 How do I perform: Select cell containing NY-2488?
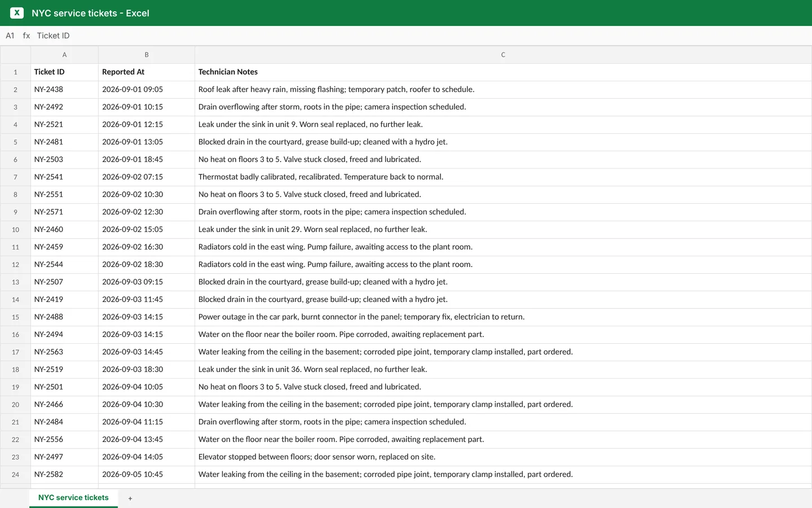tap(64, 317)
